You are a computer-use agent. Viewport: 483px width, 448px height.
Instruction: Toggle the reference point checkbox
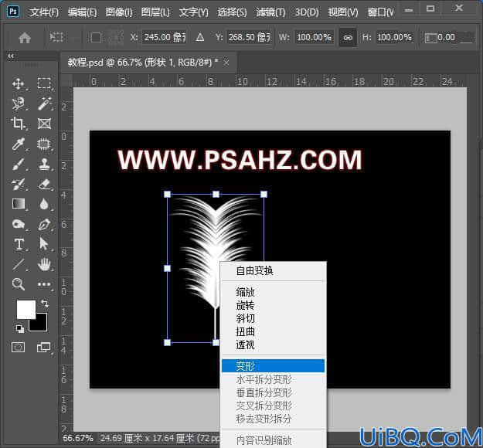(96, 38)
